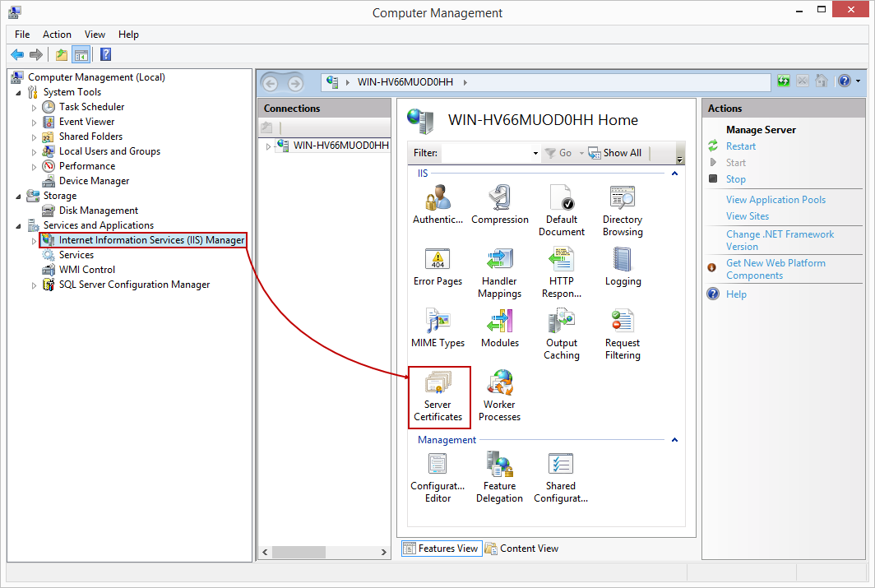
Task: Open Handler Mappings feature
Action: (x=499, y=273)
